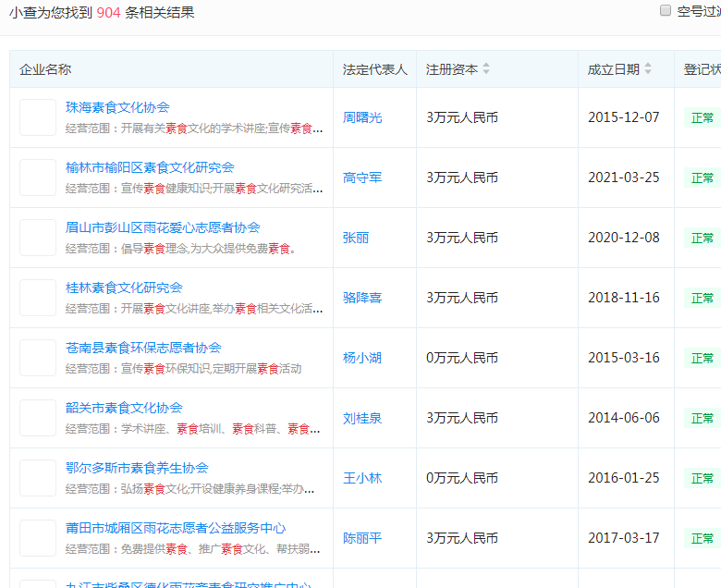Select the date 2014-06-06
Image resolution: width=721 pixels, height=588 pixels.
click(x=624, y=419)
